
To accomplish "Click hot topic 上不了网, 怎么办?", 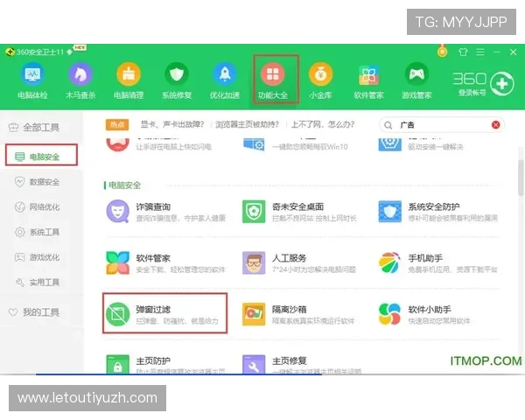I will (x=323, y=124).
